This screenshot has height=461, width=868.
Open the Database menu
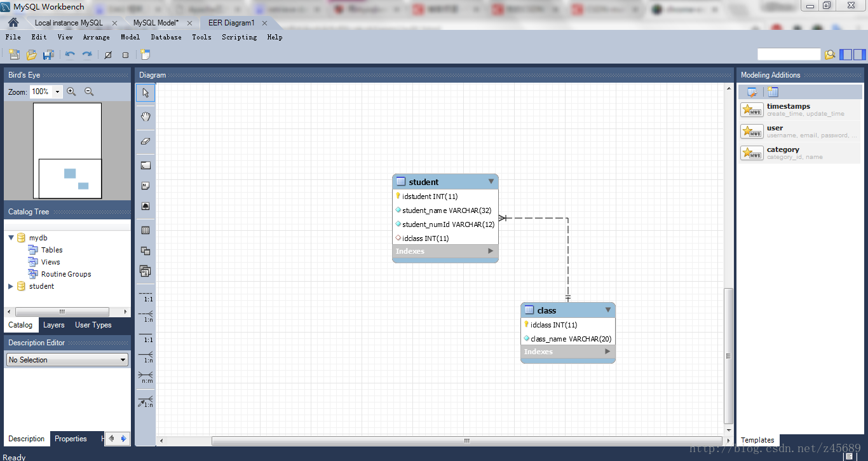pyautogui.click(x=166, y=37)
